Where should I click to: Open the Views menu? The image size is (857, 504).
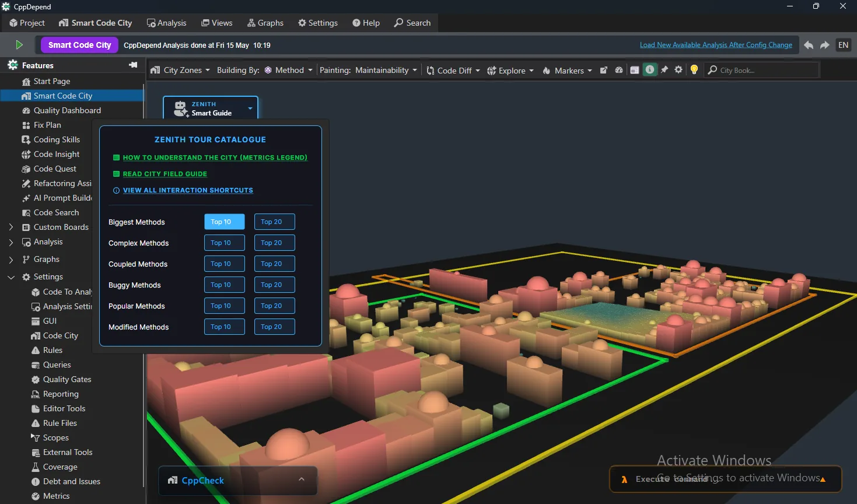coord(217,23)
